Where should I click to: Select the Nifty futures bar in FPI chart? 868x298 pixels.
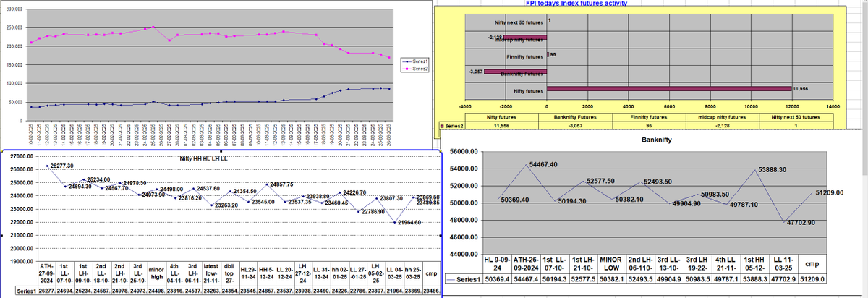click(x=669, y=89)
